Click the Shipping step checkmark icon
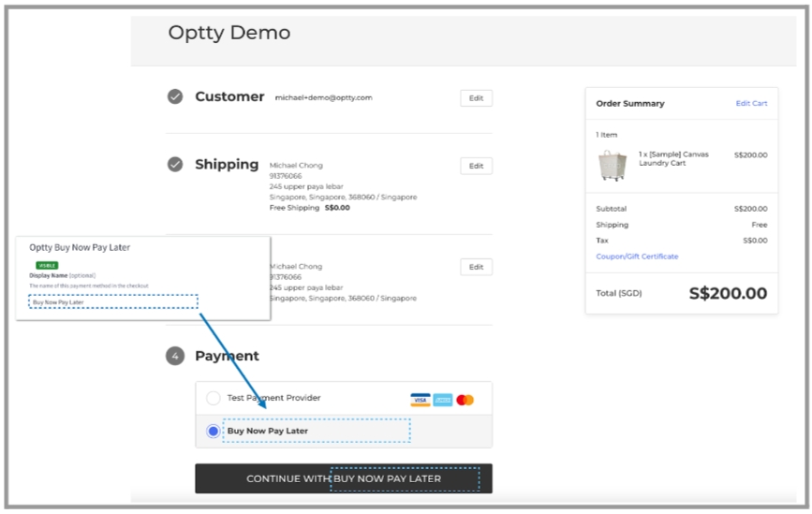The width and height of the screenshot is (812, 514). 175,165
